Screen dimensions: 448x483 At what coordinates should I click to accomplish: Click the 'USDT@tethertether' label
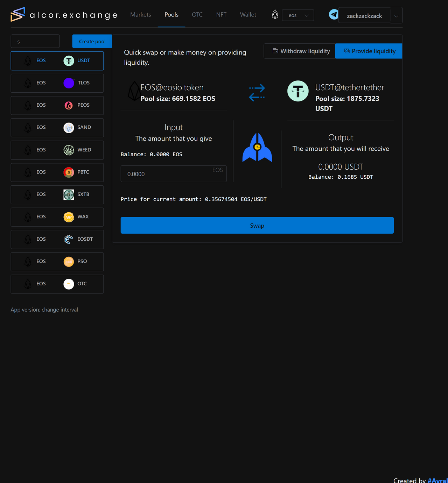pos(350,87)
